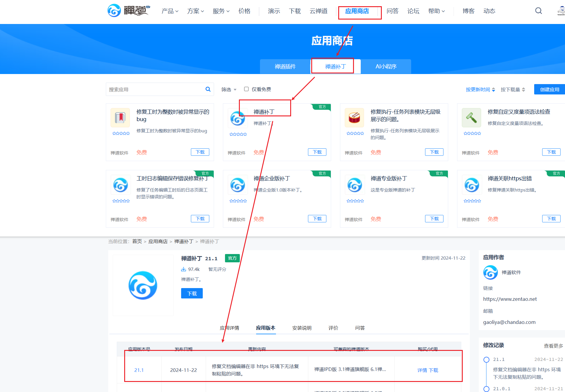Expand the 方案 dropdown menu
The image size is (565, 392).
point(196,11)
